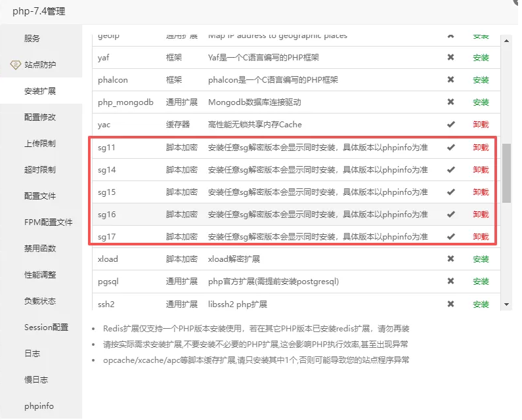
Task: Select the yaf extension name
Action: pos(104,58)
